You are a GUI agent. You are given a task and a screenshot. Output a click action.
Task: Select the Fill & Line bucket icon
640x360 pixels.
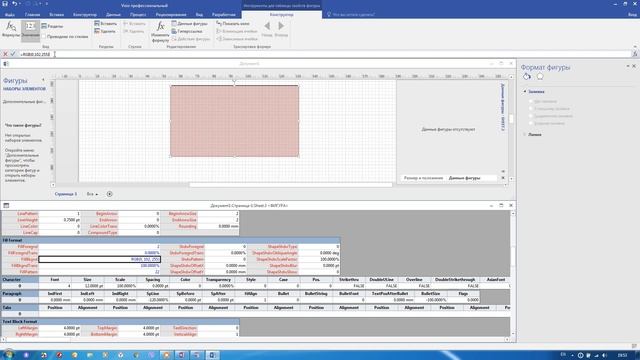pos(527,76)
